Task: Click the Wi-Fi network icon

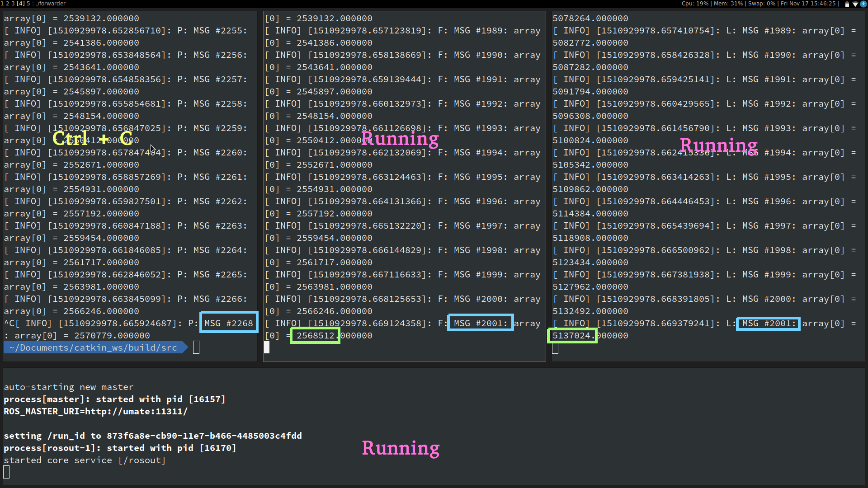Action: click(855, 4)
